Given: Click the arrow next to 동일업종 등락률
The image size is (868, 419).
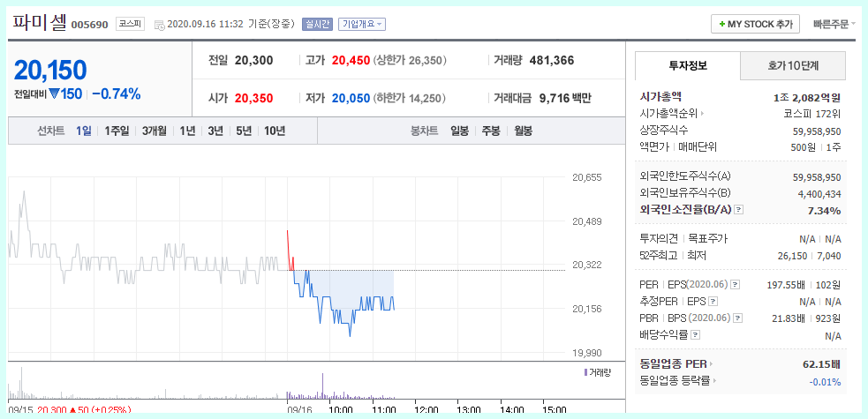Looking at the screenshot, I should [x=714, y=381].
